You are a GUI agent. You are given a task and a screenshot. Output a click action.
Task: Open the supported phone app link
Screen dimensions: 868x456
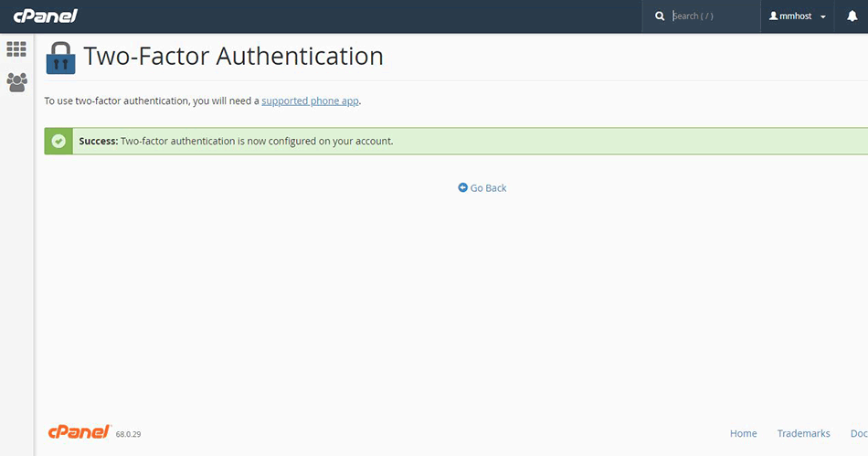pos(310,101)
